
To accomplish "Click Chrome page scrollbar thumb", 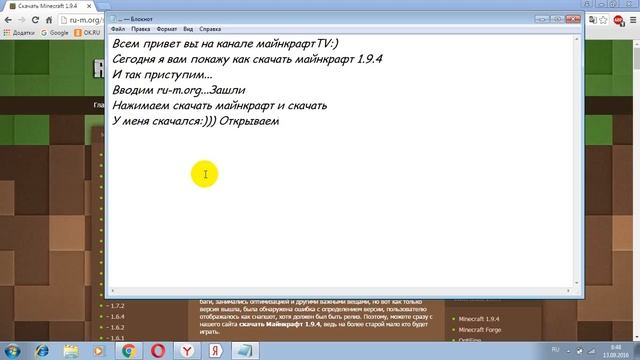I will tap(636, 58).
